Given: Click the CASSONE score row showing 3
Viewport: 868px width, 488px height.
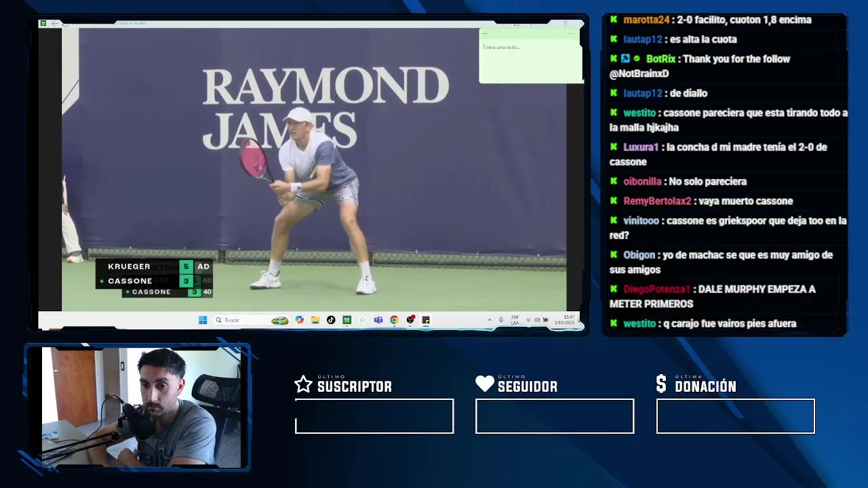Looking at the screenshot, I should tap(155, 281).
